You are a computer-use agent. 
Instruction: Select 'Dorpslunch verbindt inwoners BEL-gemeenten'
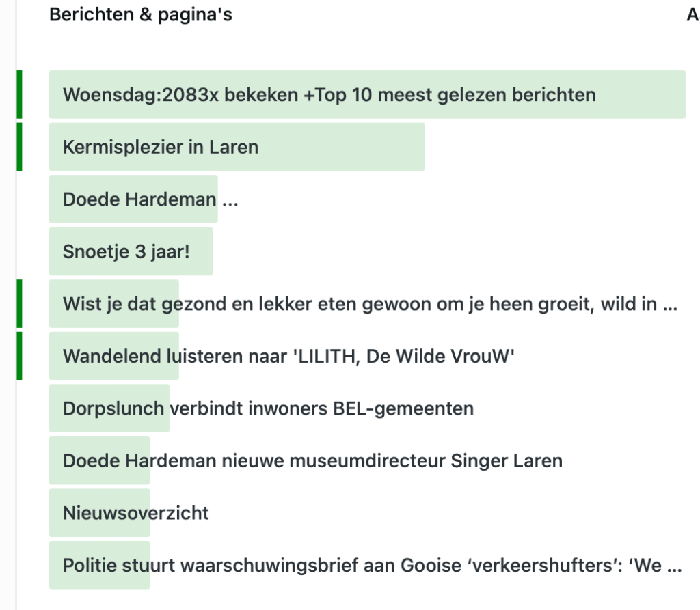pos(268,408)
